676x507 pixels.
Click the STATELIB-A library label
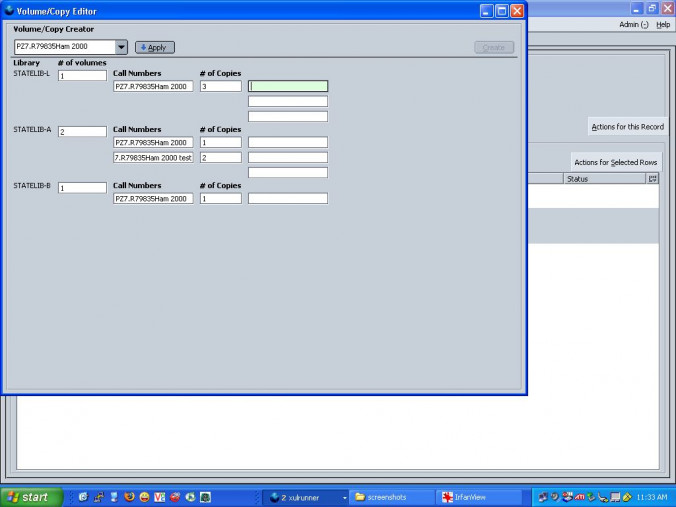coord(32,130)
